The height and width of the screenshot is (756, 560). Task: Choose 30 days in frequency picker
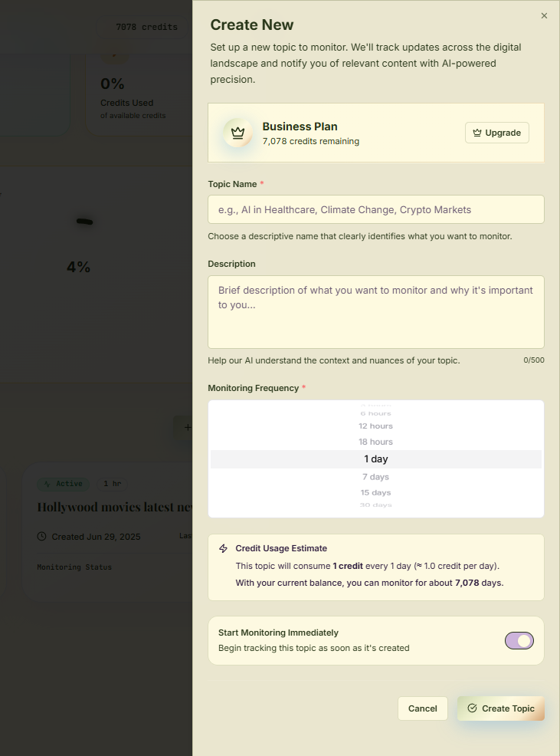click(375, 505)
